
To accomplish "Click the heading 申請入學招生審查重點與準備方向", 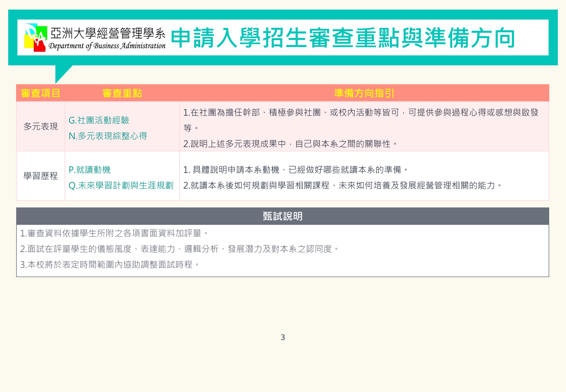I will (343, 38).
